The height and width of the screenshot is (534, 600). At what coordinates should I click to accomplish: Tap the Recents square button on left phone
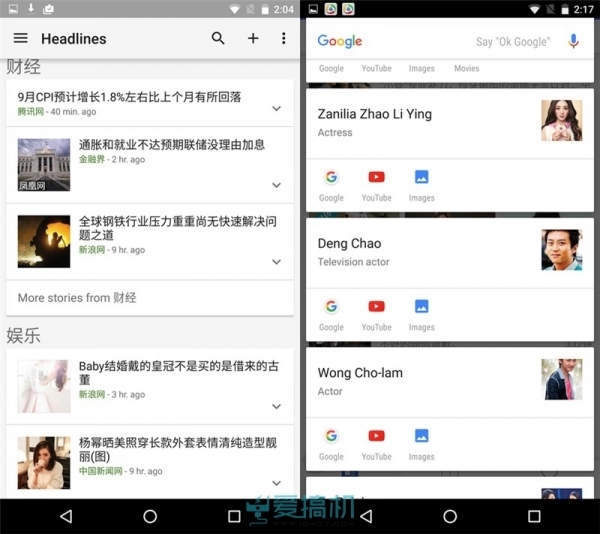coord(234,516)
